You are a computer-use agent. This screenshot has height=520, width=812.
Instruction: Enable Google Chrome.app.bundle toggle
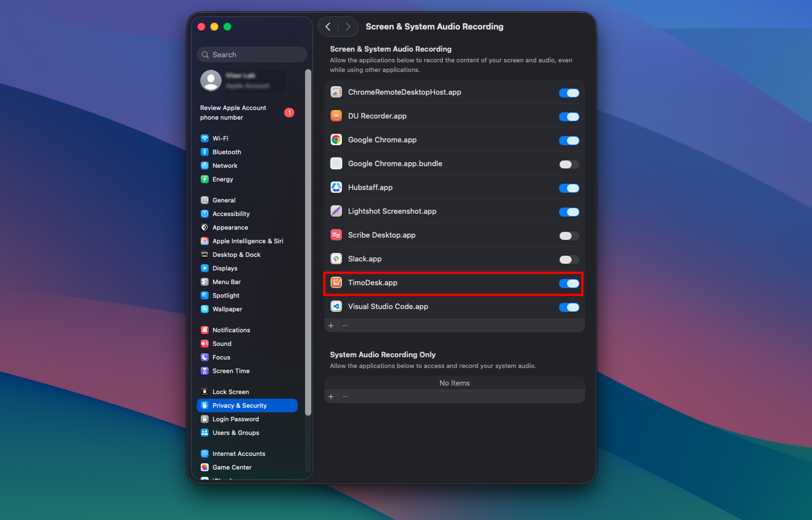(x=569, y=164)
